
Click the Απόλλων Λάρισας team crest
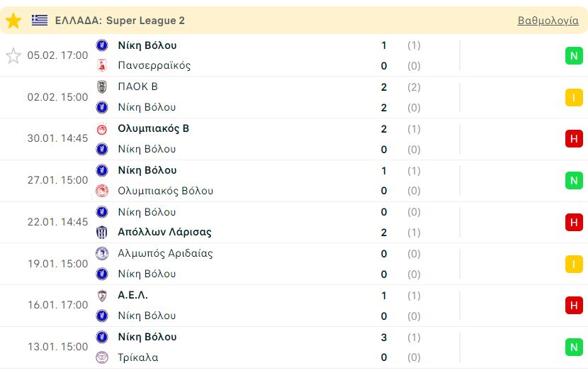[102, 233]
